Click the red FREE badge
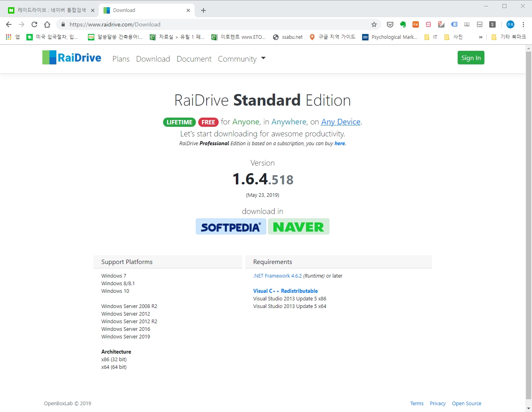Viewport: 532px width, 412px height. tap(208, 122)
